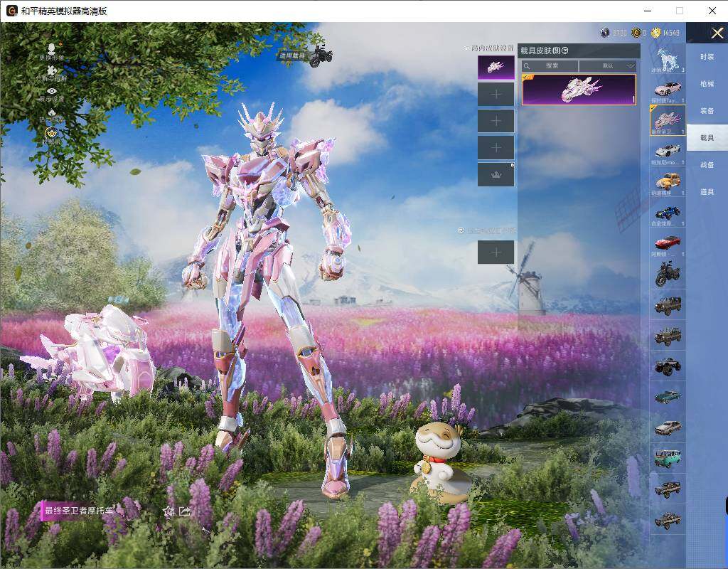Click the gold-ringed badge icon on left

[51, 133]
